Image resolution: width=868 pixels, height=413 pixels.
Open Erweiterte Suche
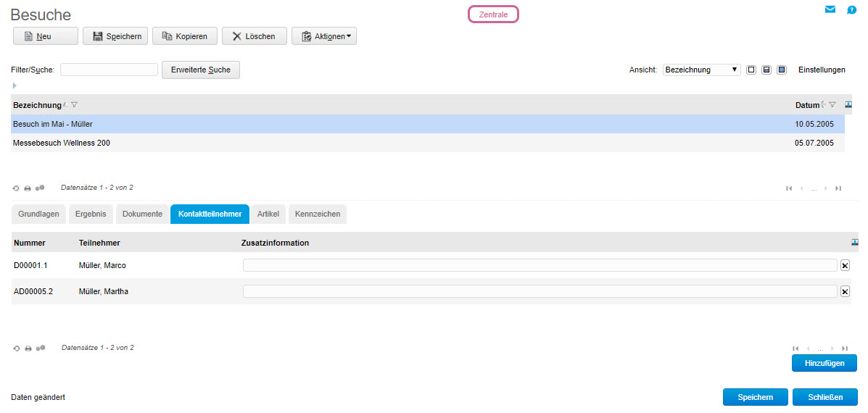[200, 70]
